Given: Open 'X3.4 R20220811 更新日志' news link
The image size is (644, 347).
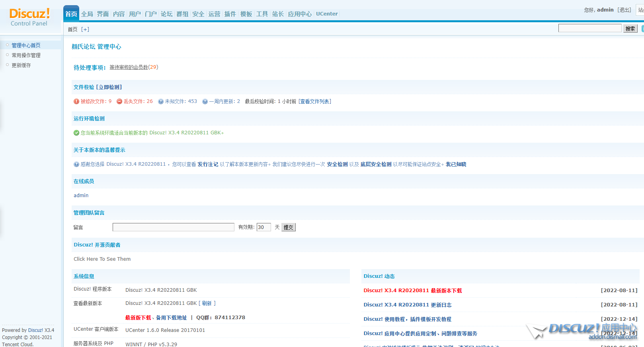Looking at the screenshot, I should tap(408, 305).
